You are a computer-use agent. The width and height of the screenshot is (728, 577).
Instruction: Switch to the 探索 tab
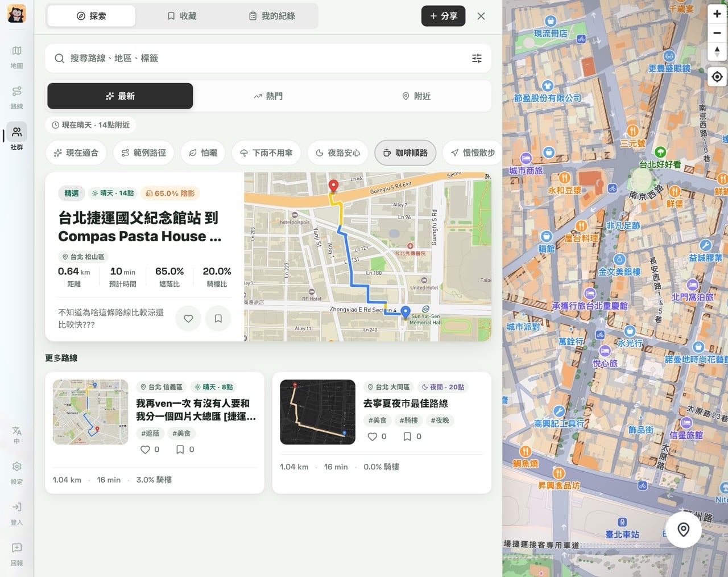(x=91, y=16)
